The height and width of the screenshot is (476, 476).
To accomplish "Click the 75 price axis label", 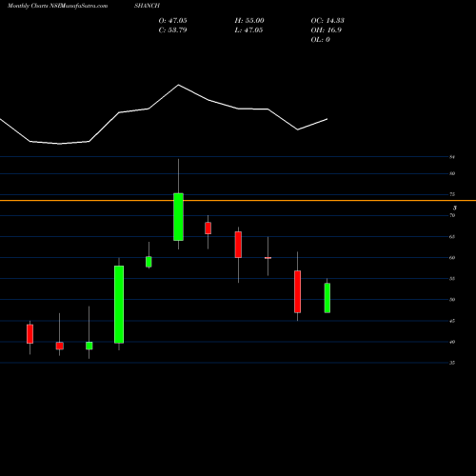I will 452,194.
